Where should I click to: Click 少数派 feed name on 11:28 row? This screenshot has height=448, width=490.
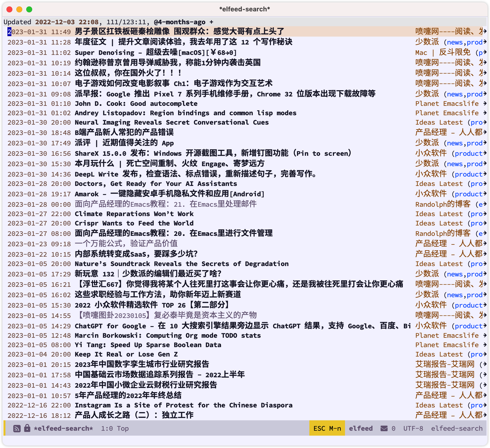[427, 42]
